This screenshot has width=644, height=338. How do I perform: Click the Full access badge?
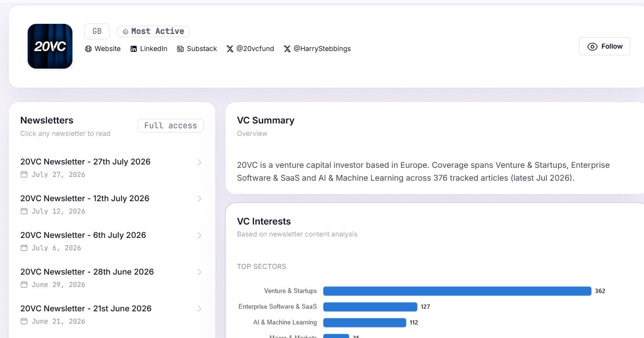171,126
